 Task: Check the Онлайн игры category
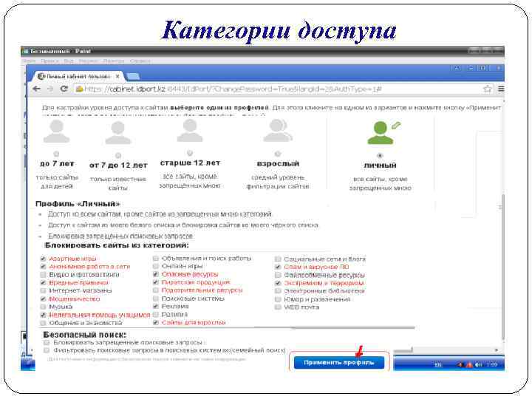pos(156,266)
